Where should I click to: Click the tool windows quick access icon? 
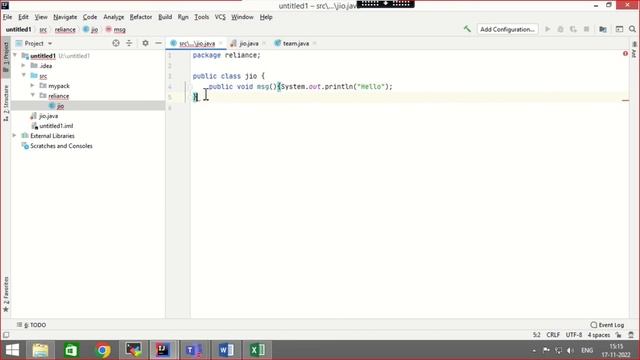6,335
